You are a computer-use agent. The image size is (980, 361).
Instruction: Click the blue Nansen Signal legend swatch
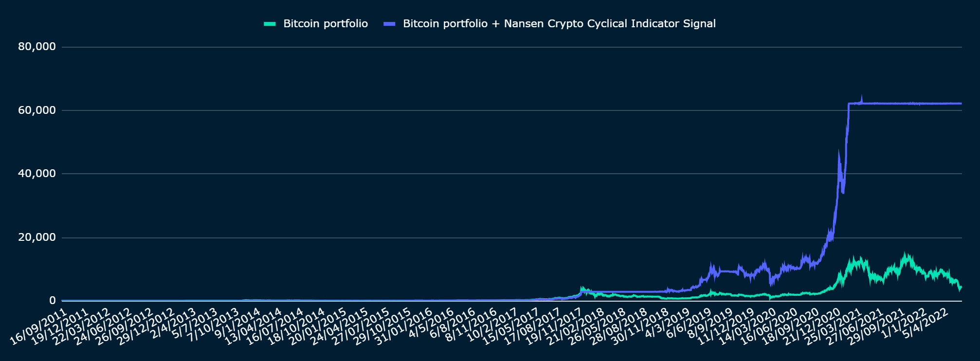pos(389,23)
